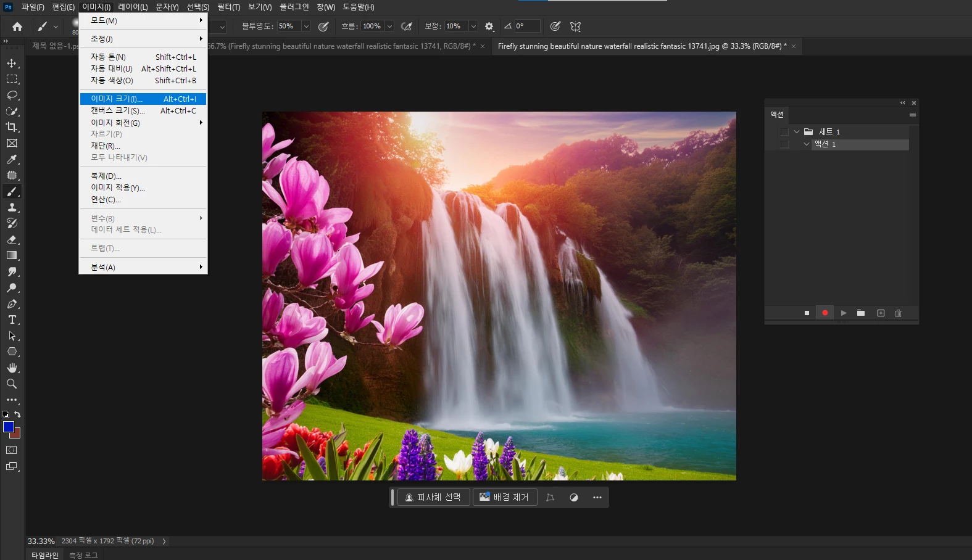Select the Crop tool

(x=12, y=127)
